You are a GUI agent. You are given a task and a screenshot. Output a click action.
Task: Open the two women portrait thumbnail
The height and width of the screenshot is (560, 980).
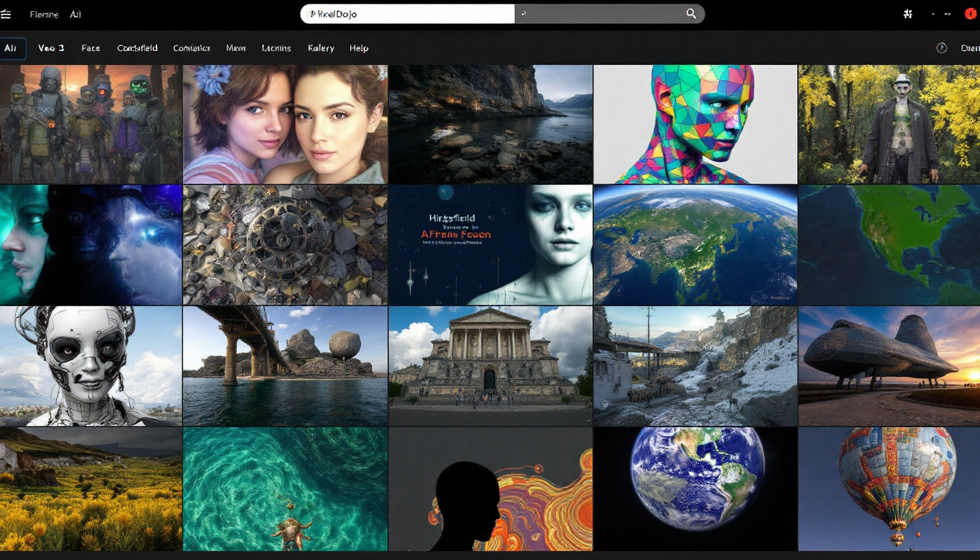(x=285, y=124)
